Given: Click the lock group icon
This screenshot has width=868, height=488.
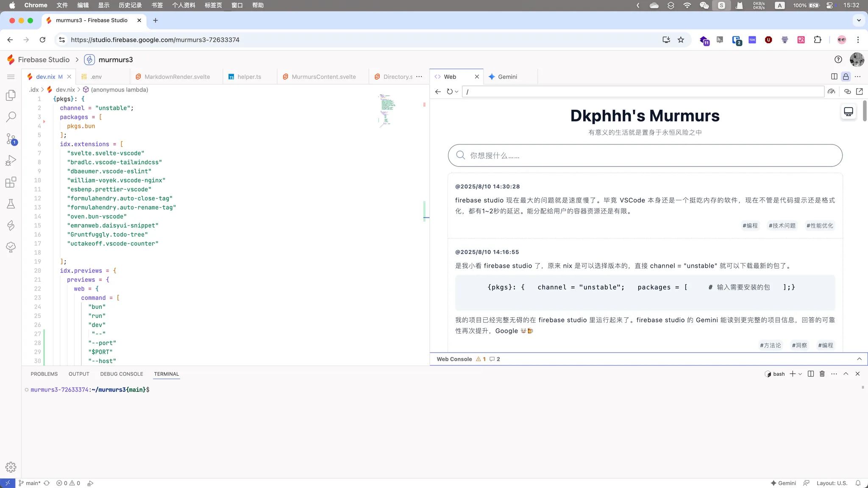Looking at the screenshot, I should click(846, 77).
